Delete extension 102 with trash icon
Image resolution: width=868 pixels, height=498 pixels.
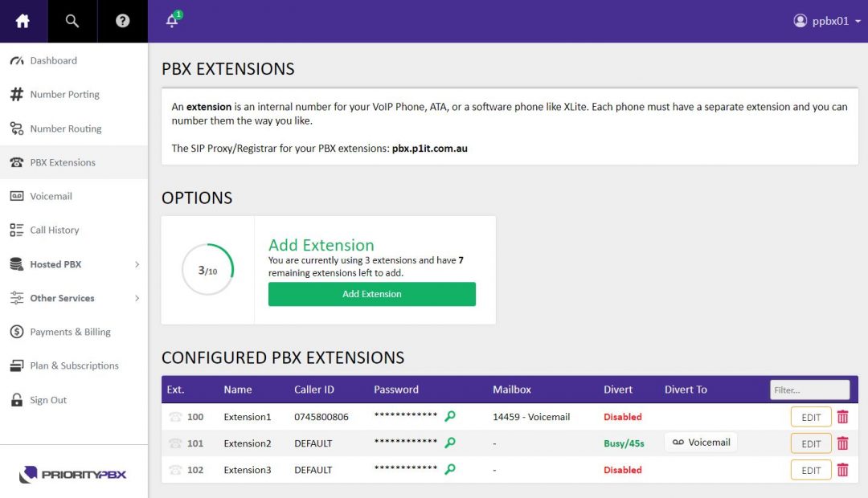(x=842, y=470)
